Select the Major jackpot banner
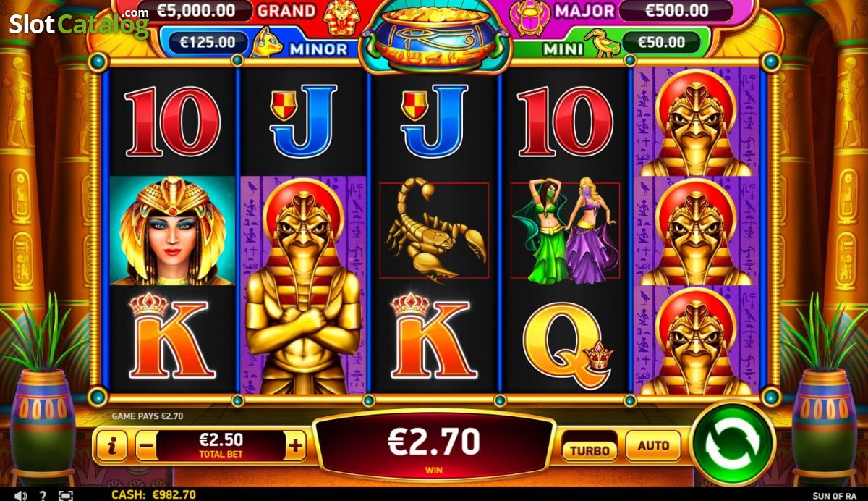The image size is (868, 501). (x=622, y=10)
